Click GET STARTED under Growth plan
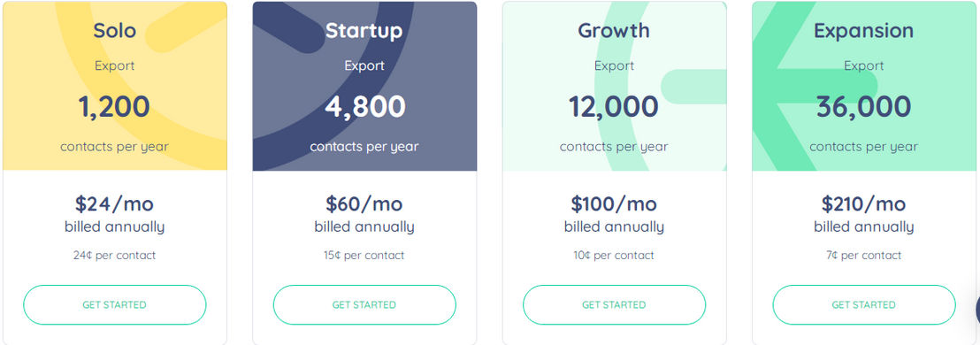Screen dimensions: 980x345 point(615,305)
